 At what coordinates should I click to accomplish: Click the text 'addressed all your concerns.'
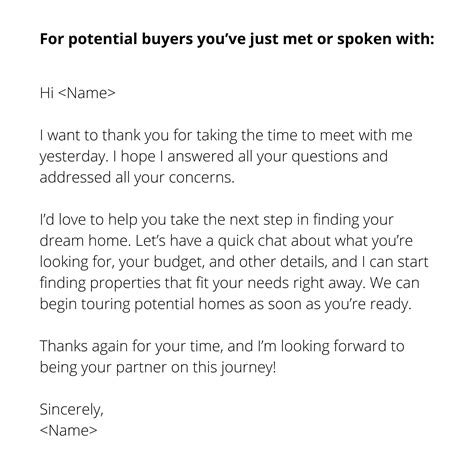[x=137, y=178]
